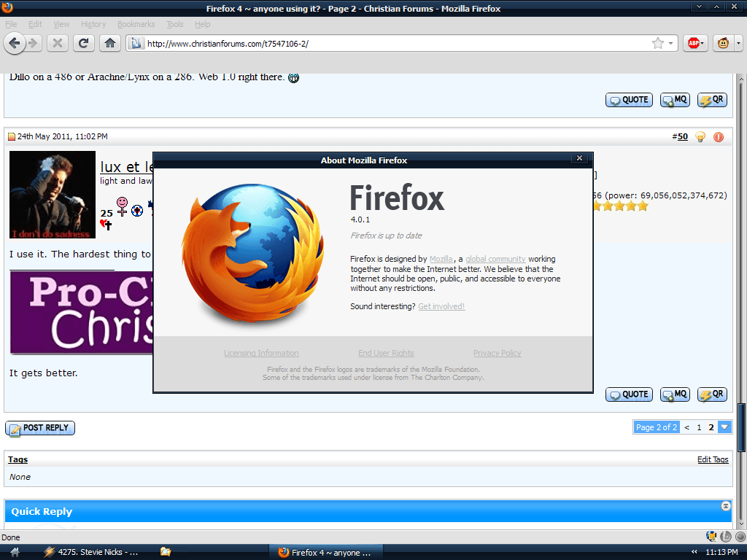Open the Tools menu
This screenshot has width=747, height=560.
175,24
